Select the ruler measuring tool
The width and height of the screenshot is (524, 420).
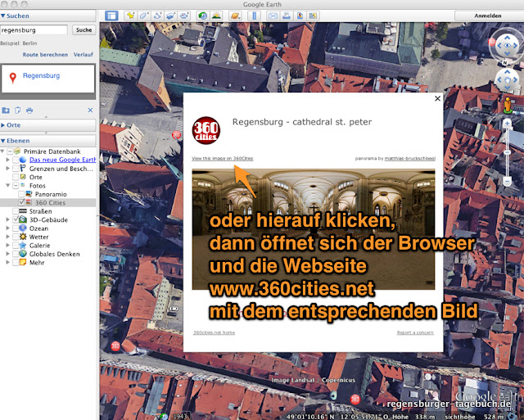(255, 16)
